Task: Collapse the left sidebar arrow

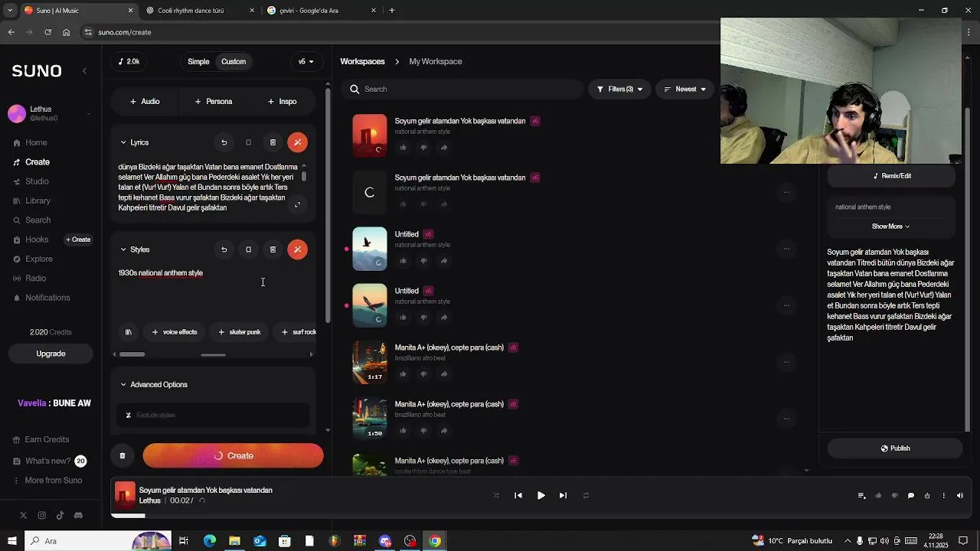Action: [x=84, y=70]
